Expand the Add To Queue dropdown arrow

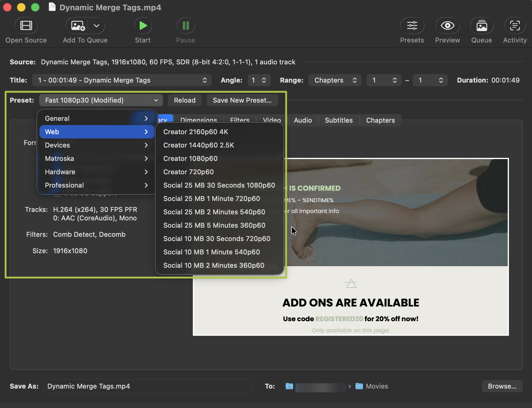[x=97, y=25]
